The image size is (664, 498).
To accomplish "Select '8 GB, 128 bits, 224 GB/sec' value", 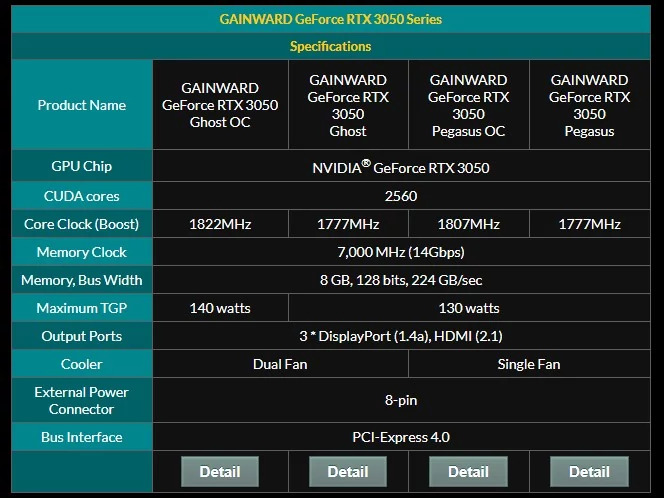I will [401, 280].
